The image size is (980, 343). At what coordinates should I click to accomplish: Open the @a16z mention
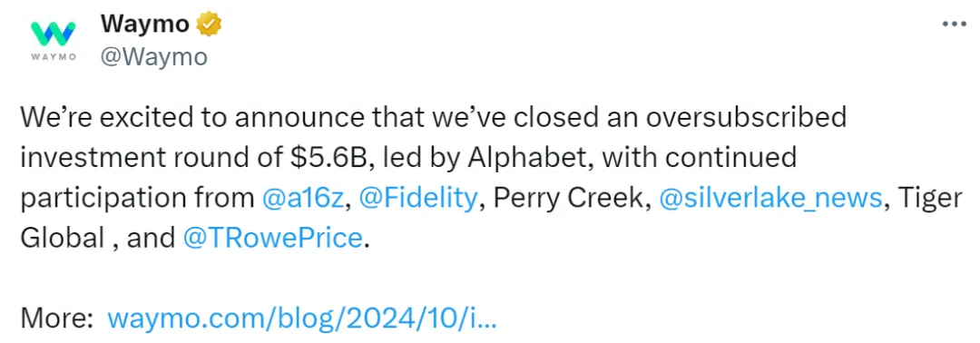302,199
